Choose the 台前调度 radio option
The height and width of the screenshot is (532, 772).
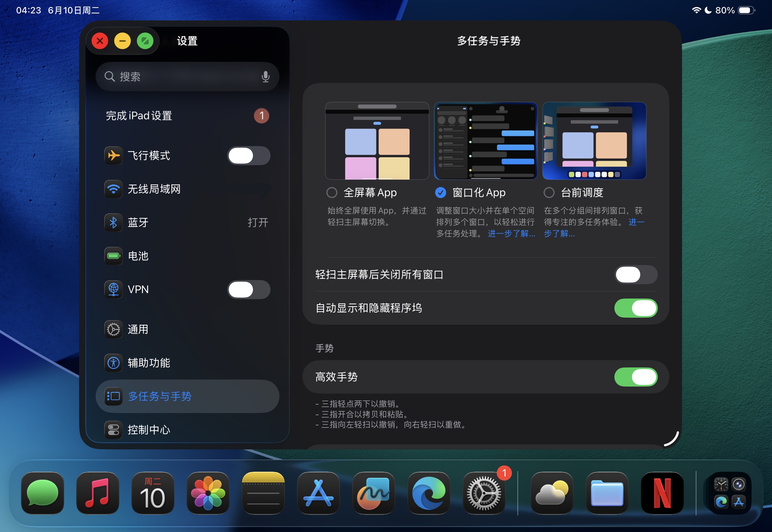(549, 192)
